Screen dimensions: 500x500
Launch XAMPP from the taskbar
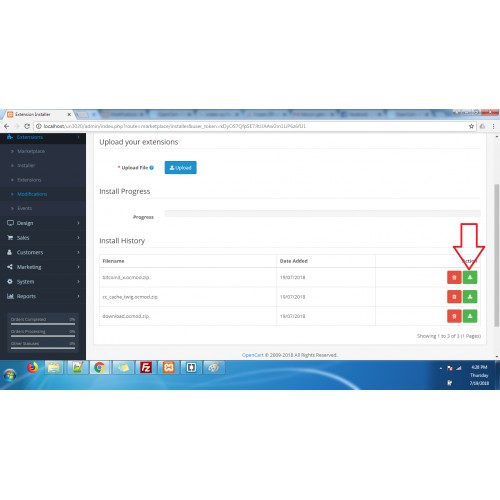[169, 368]
